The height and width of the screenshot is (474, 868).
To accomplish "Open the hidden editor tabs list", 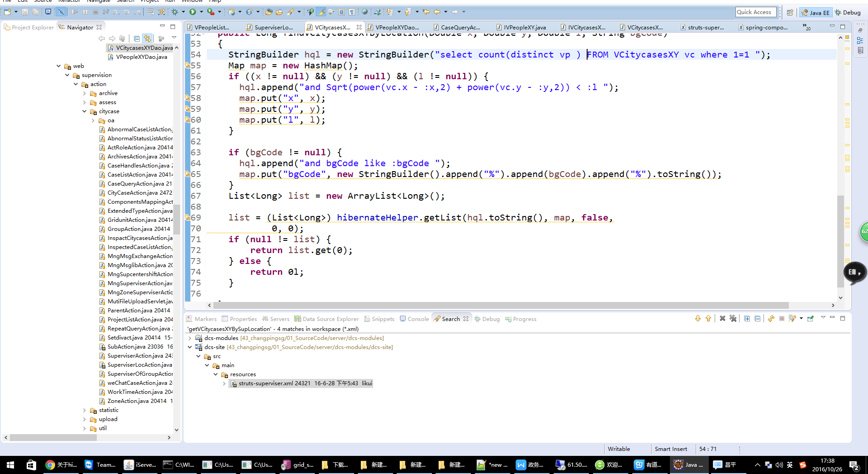I will point(806,27).
